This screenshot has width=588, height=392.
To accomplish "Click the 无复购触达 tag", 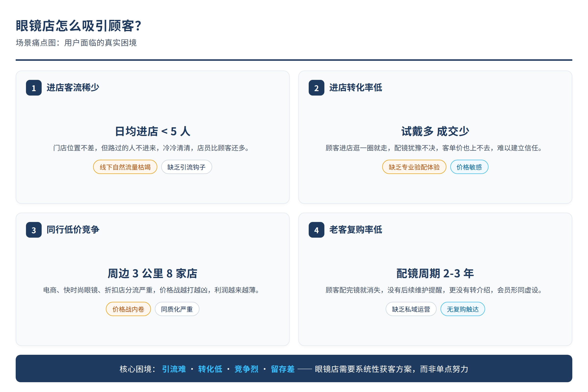I will click(x=463, y=309).
